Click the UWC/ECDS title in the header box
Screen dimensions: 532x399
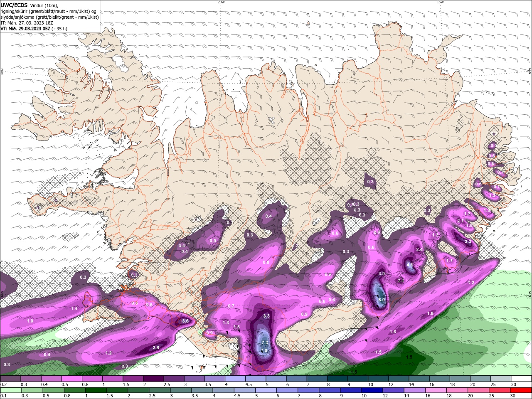(x=14, y=5)
